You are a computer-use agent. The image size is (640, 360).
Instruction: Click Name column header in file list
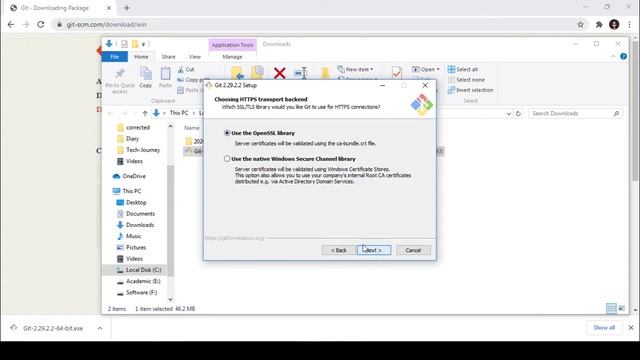[x=191, y=128]
